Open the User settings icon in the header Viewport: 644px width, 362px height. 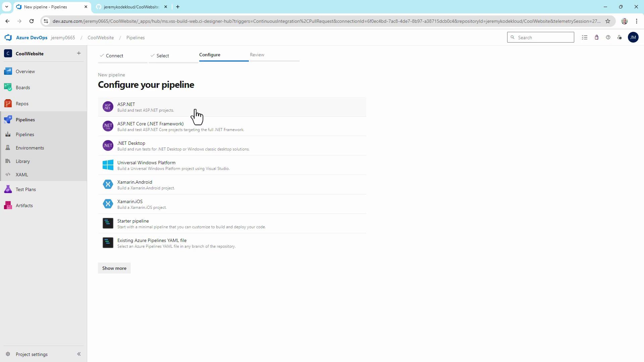point(620,38)
